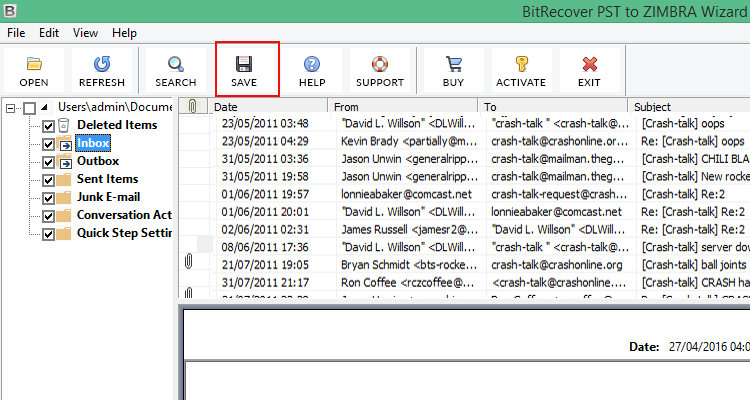This screenshot has height=400, width=750.
Task: Click the Sent Items folder icon
Action: pos(64,180)
